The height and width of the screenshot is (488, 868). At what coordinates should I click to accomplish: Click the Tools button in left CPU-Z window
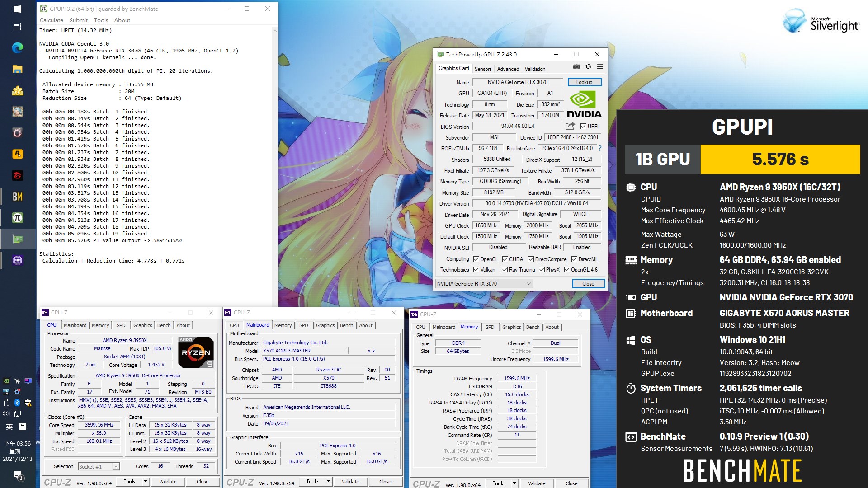pos(129,482)
